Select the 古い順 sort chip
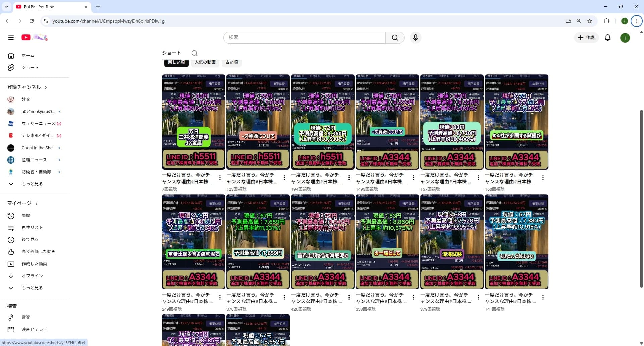 [232, 62]
